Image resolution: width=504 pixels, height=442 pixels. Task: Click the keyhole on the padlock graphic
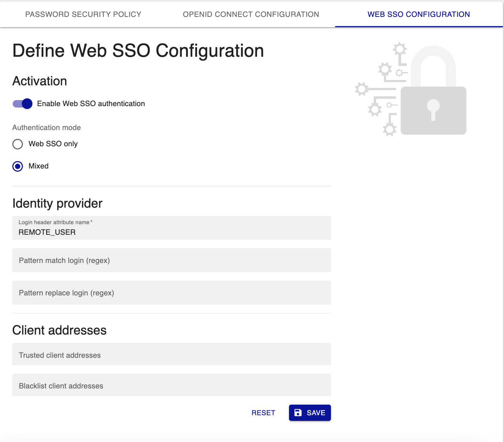(433, 108)
